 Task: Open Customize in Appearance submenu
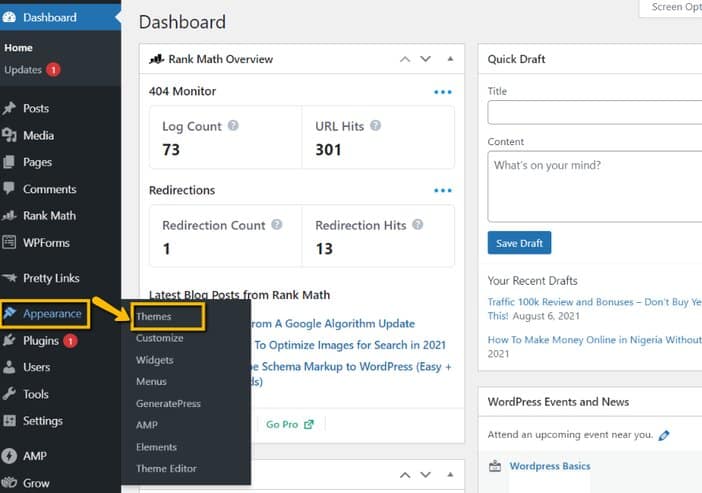tap(159, 338)
